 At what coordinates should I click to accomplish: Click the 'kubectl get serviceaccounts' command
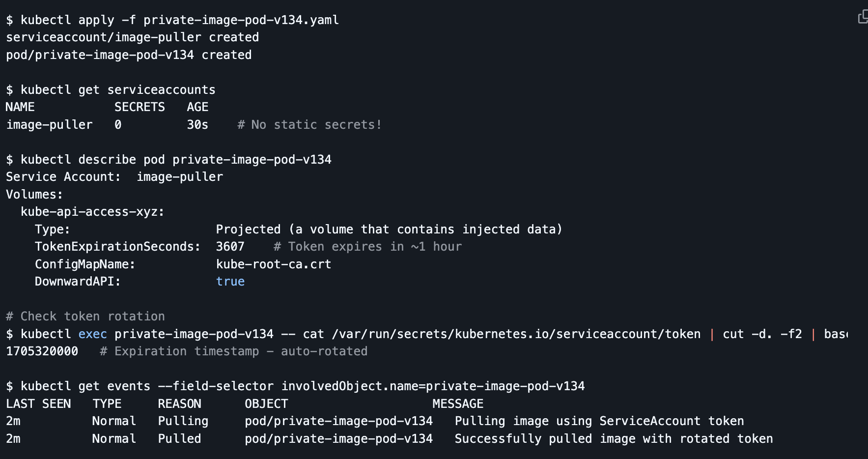tap(117, 90)
